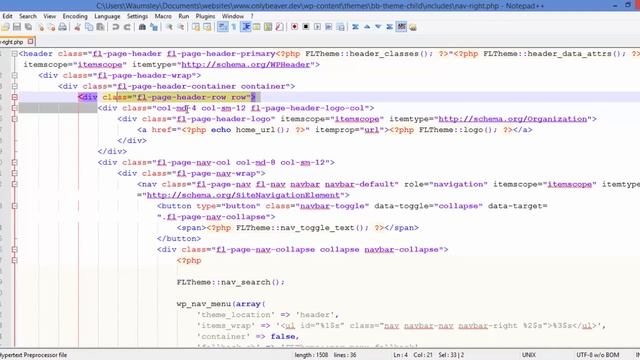The width and height of the screenshot is (640, 360).
Task: Collapse the fl-page-header-wrap div fold
Action: pyautogui.click(x=15, y=76)
